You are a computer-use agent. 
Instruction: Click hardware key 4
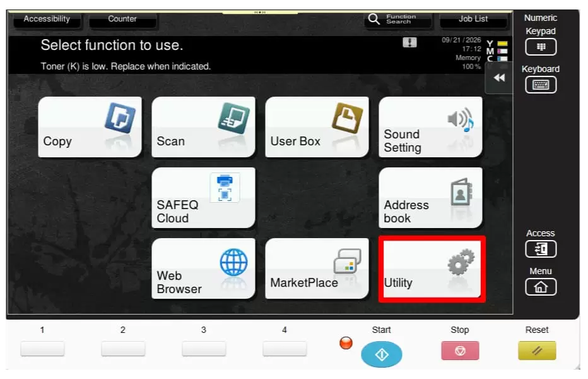[285, 349]
